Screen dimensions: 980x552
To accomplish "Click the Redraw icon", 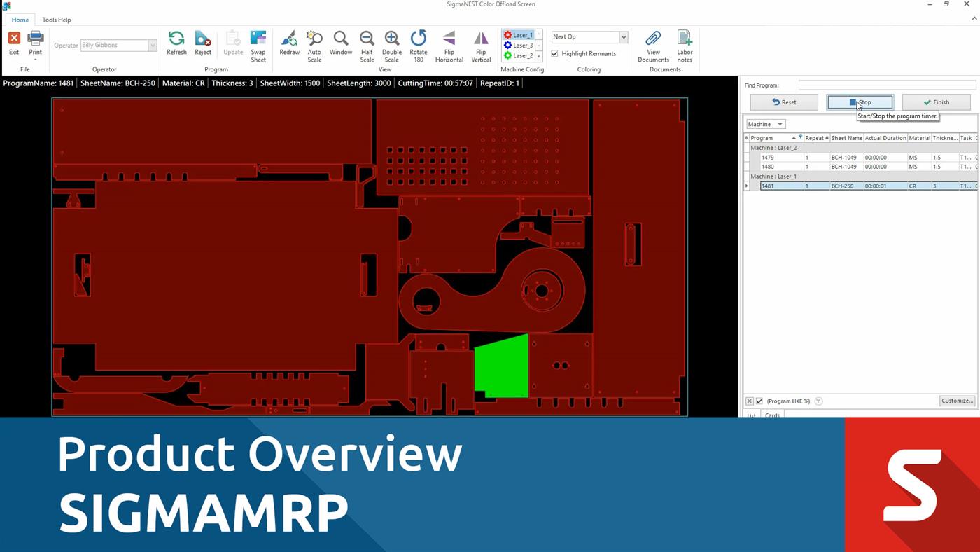I will [x=289, y=42].
